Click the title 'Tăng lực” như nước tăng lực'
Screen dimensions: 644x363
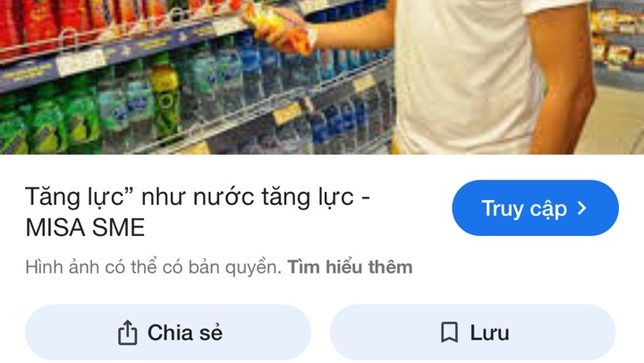point(189,197)
